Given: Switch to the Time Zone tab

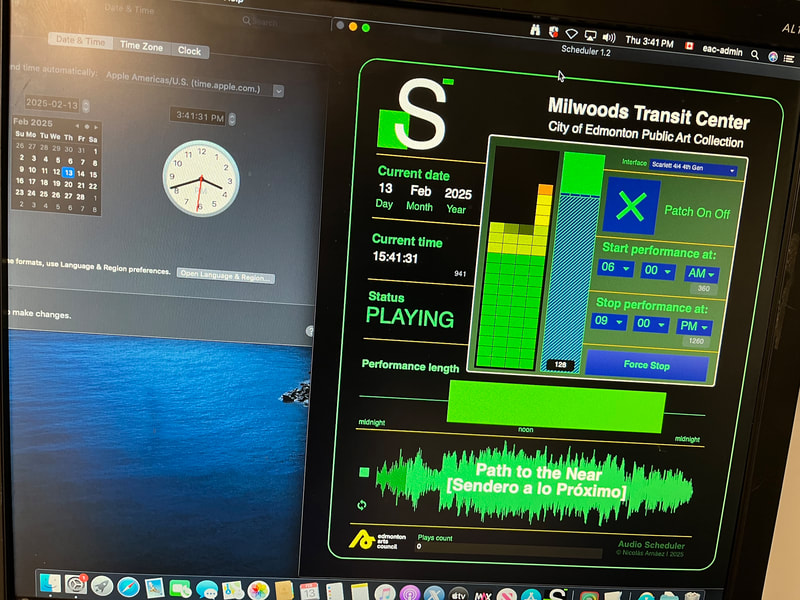Looking at the screenshot, I should [x=141, y=46].
